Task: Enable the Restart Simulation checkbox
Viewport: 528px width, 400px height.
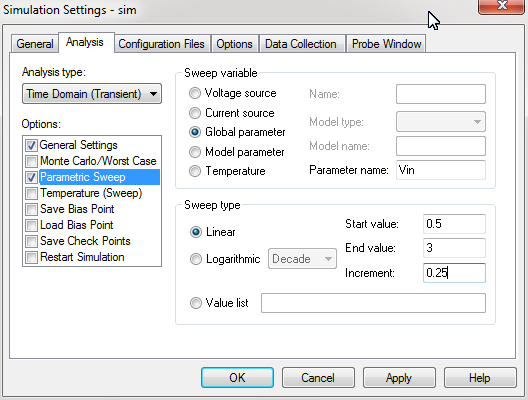Action: 31,257
